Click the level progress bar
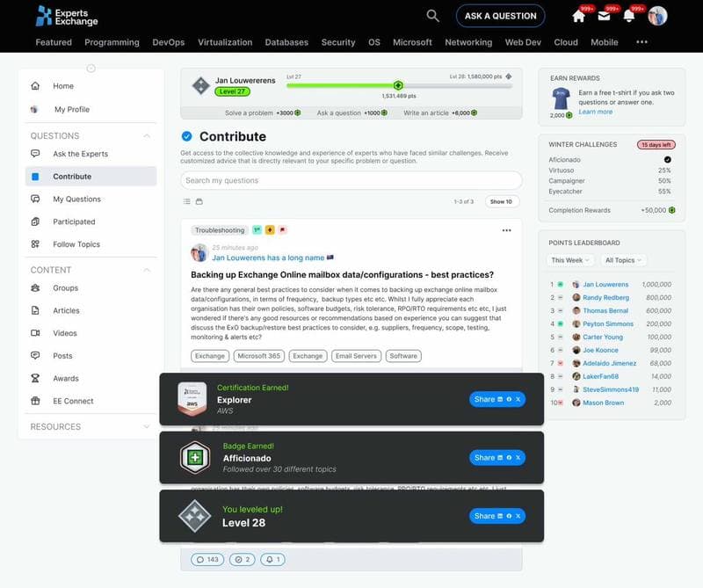Viewport: 703px width, 588px height. coord(397,85)
